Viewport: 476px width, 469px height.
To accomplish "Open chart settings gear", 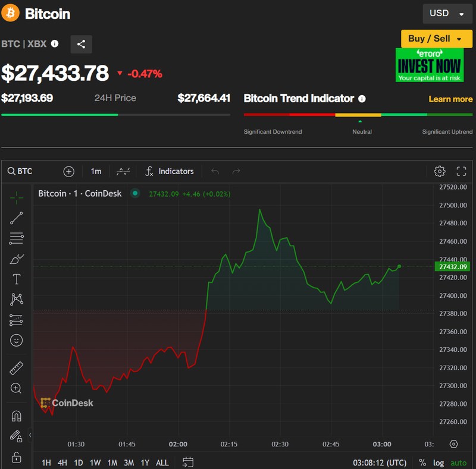I will (x=440, y=171).
